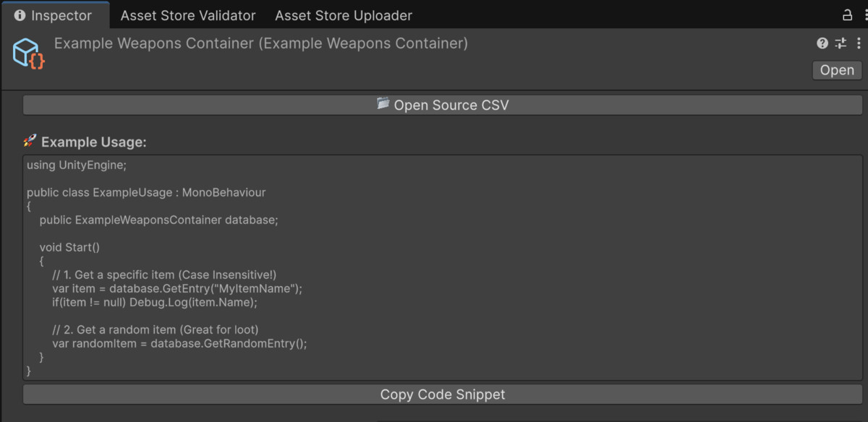This screenshot has width=868, height=422.
Task: Click the info icon on the Inspector tab
Action: click(x=20, y=15)
